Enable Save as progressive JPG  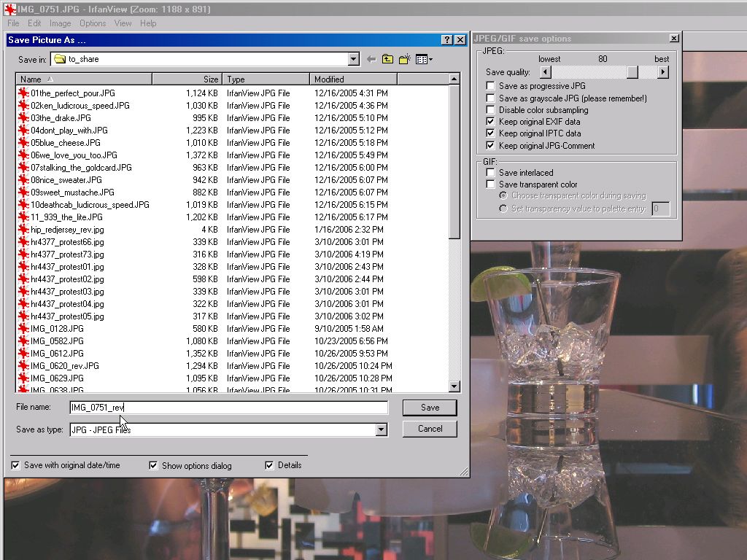tap(490, 86)
